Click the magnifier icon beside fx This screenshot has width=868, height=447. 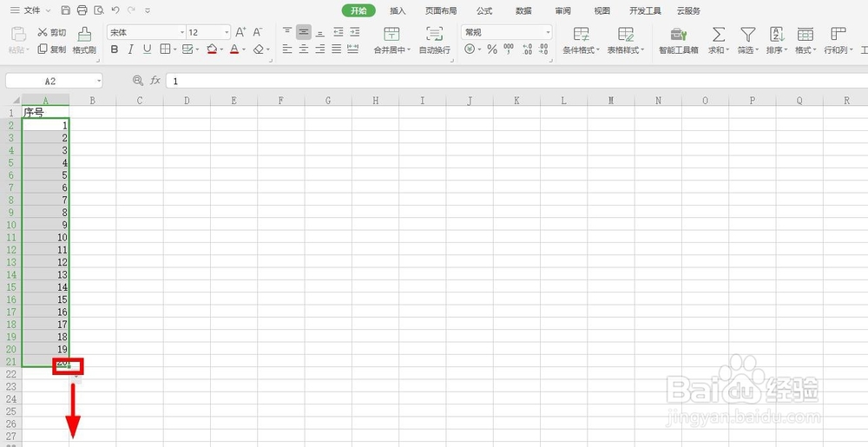point(138,81)
